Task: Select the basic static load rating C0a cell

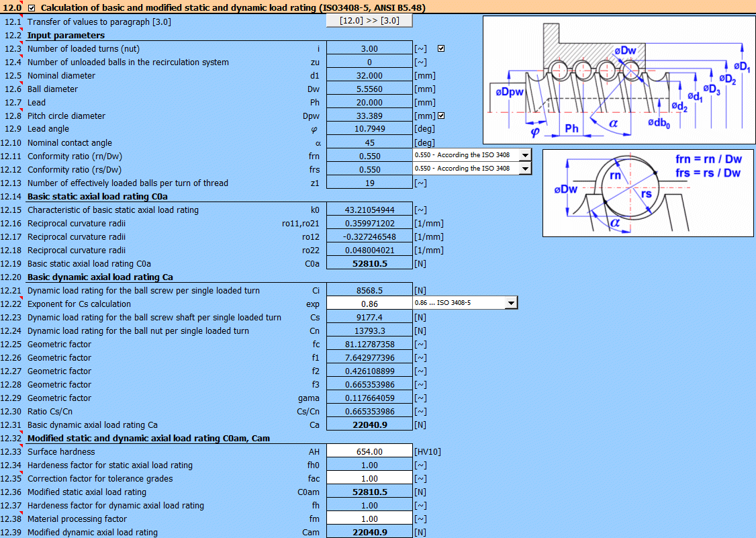Action: (369, 263)
